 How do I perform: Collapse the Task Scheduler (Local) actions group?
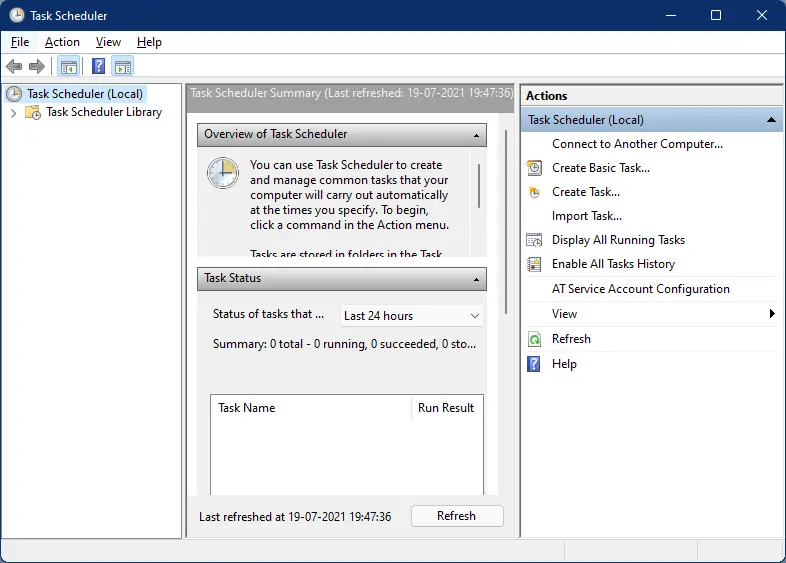point(771,120)
